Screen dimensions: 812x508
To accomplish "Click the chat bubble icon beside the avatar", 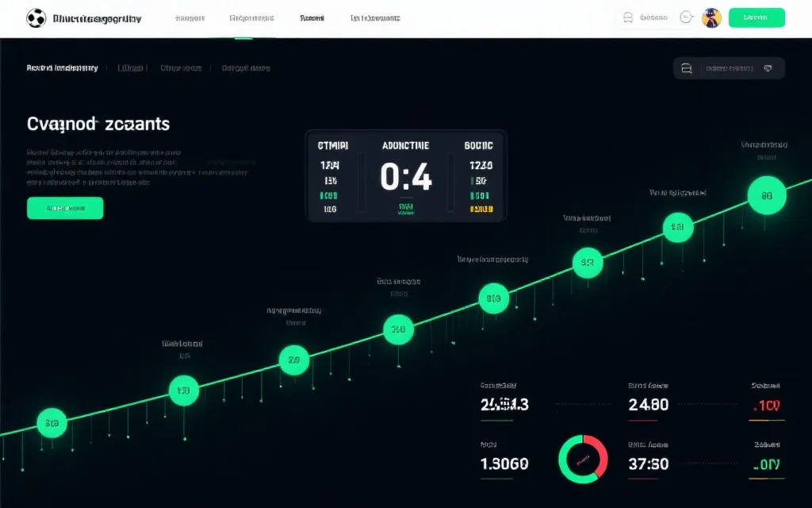I will pyautogui.click(x=687, y=17).
